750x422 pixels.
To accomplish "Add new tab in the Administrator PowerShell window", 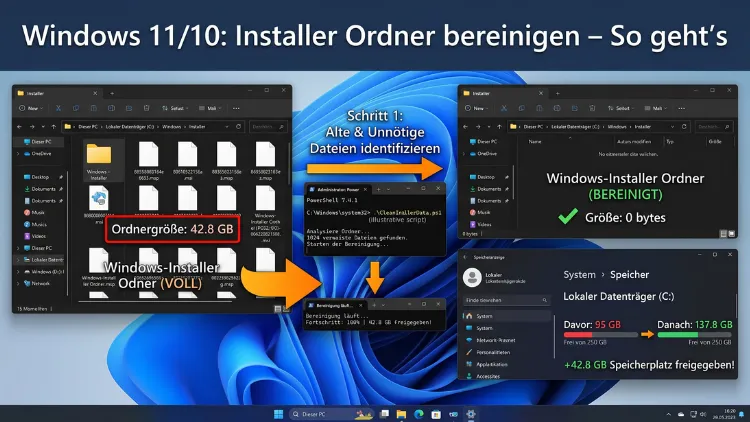I will coord(378,189).
